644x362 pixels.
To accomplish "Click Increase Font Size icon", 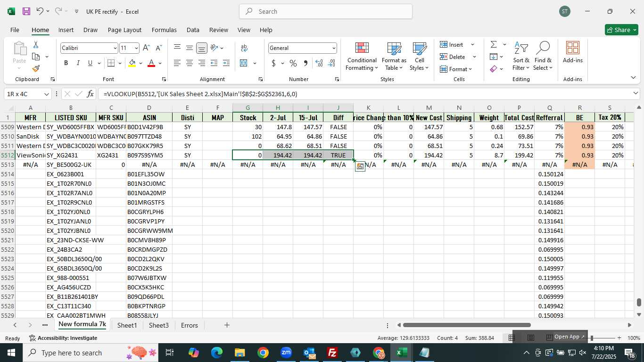I will [x=146, y=48].
